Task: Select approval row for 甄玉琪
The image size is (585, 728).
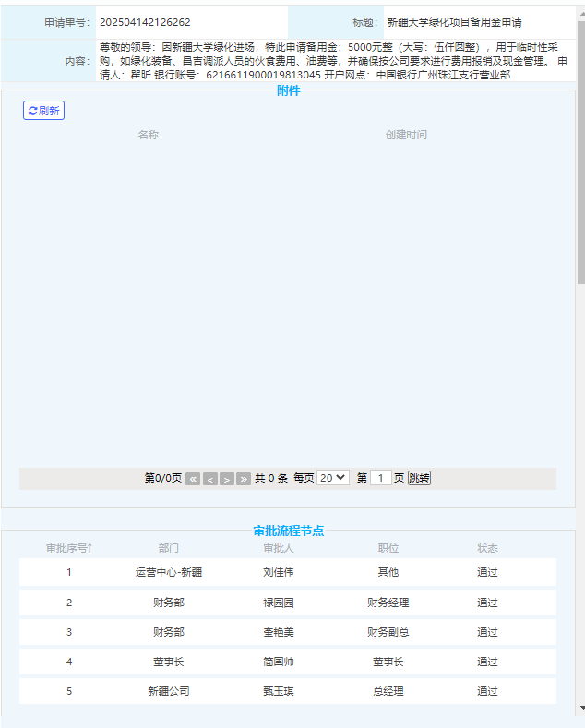Action: pos(278,691)
